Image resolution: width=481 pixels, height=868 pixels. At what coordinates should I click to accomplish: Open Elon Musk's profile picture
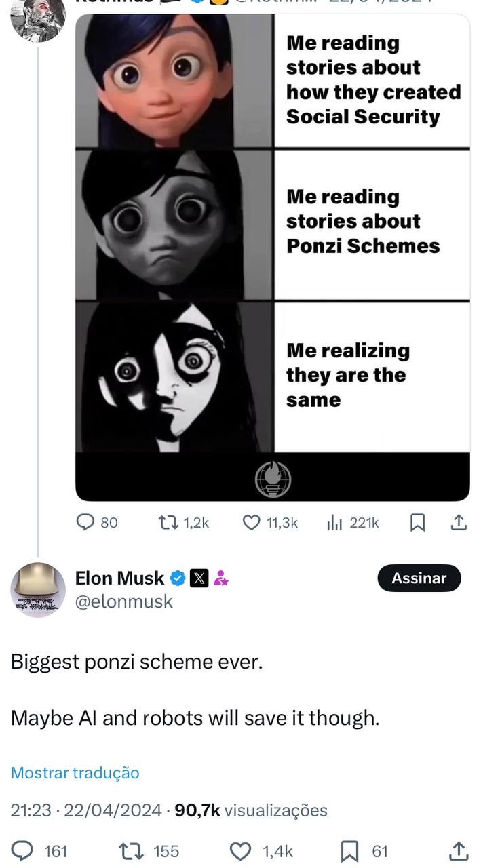pos(38,589)
